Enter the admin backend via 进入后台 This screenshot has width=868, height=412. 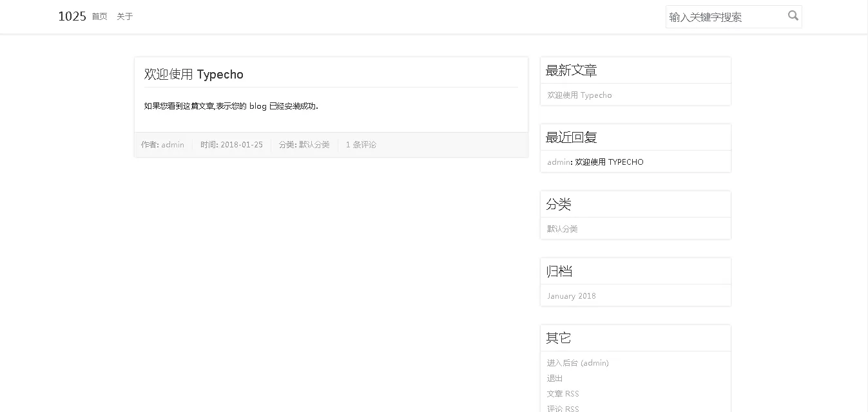(577, 363)
